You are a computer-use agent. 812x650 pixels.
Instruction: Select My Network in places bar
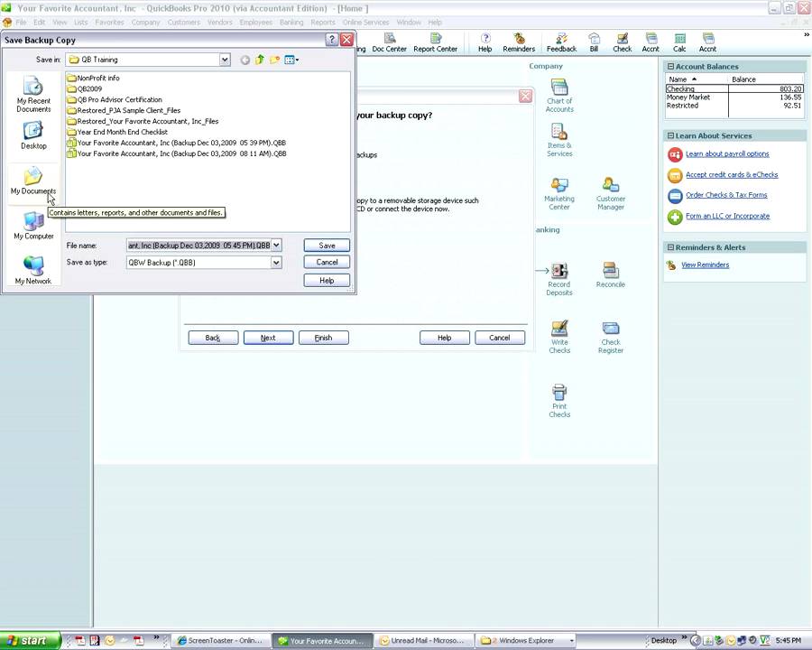(33, 271)
